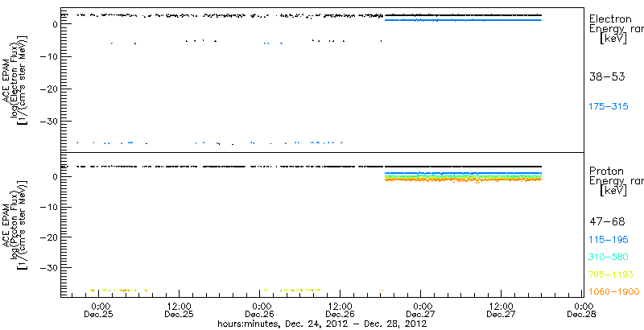Image resolution: width=644 pixels, height=330 pixels.
Task: Click the 47-68 proton energy legend label
Action: (607, 222)
